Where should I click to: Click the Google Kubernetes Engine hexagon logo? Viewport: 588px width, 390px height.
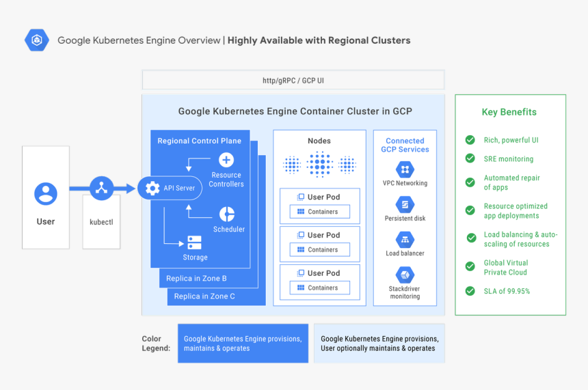coord(37,40)
